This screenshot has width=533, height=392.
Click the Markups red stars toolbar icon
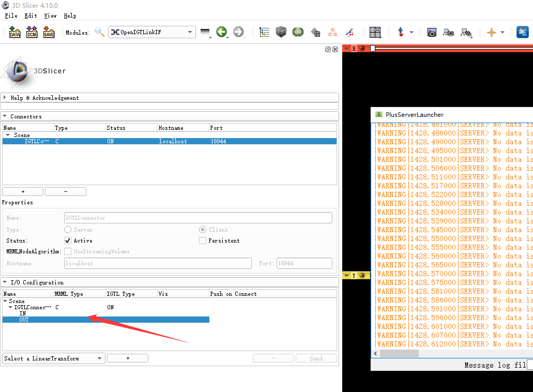(332, 32)
